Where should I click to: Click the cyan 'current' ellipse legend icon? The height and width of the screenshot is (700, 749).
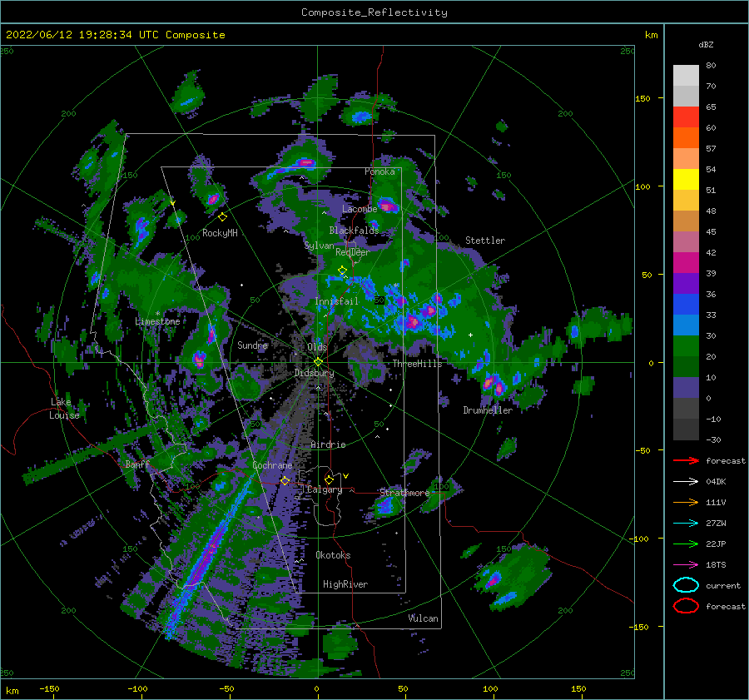[686, 585]
